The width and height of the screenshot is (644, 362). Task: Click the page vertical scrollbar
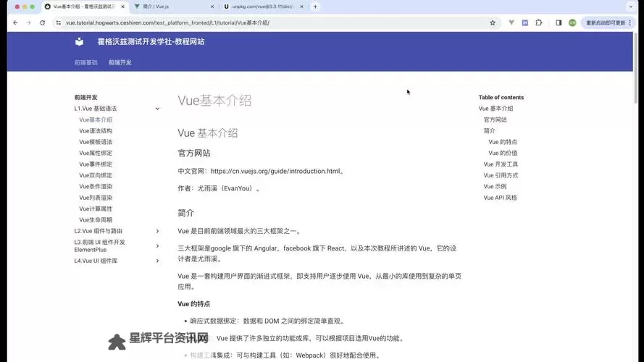[x=636, y=68]
